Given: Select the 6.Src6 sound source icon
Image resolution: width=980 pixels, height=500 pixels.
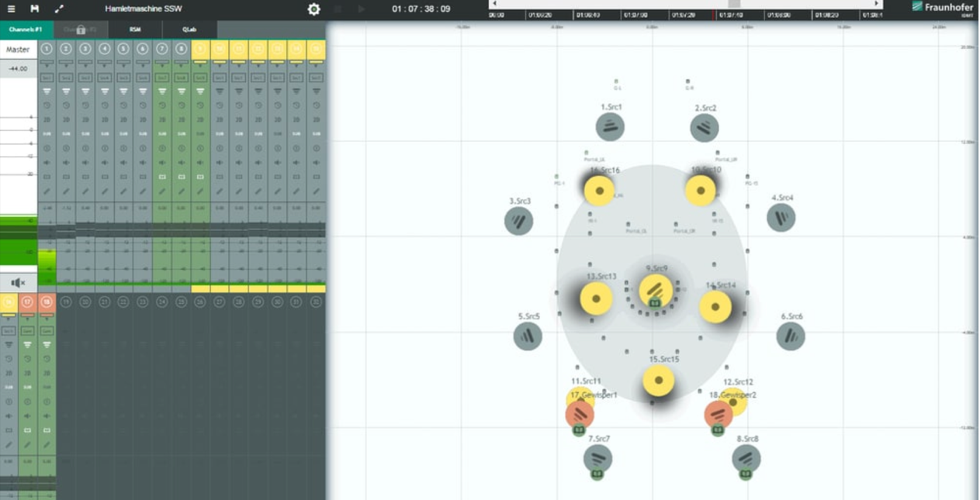Looking at the screenshot, I should coord(791,336).
